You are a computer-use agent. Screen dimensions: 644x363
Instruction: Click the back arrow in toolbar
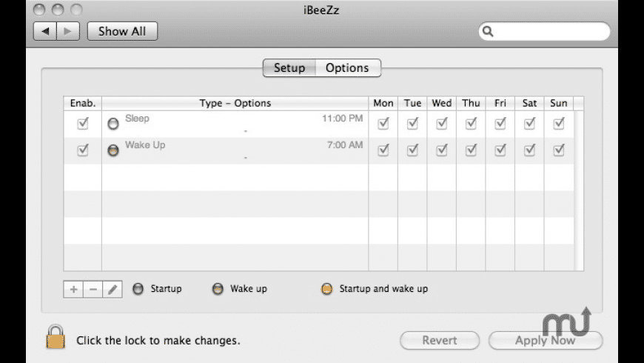point(45,31)
